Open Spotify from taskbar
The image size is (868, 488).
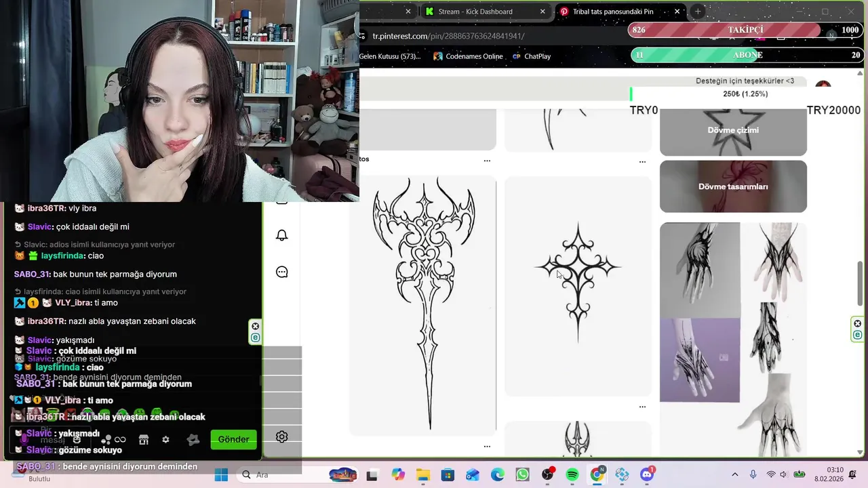pyautogui.click(x=572, y=475)
